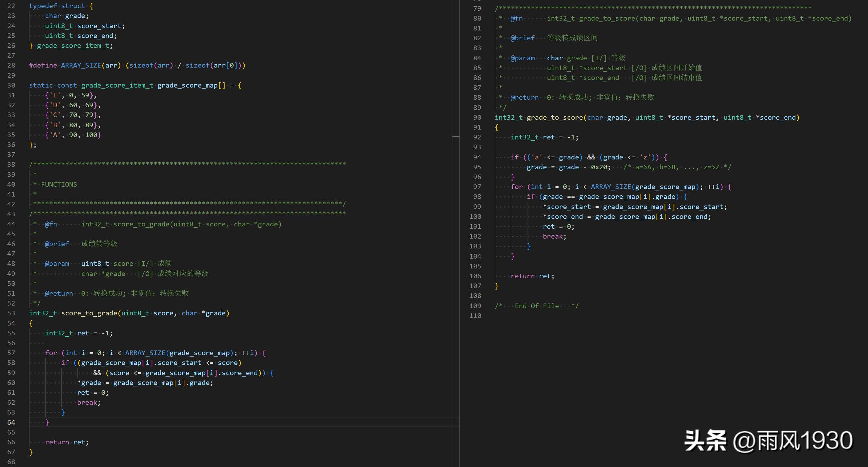Click 'ret = 0;' on line 101
This screenshot has width=868, height=467.
[559, 226]
